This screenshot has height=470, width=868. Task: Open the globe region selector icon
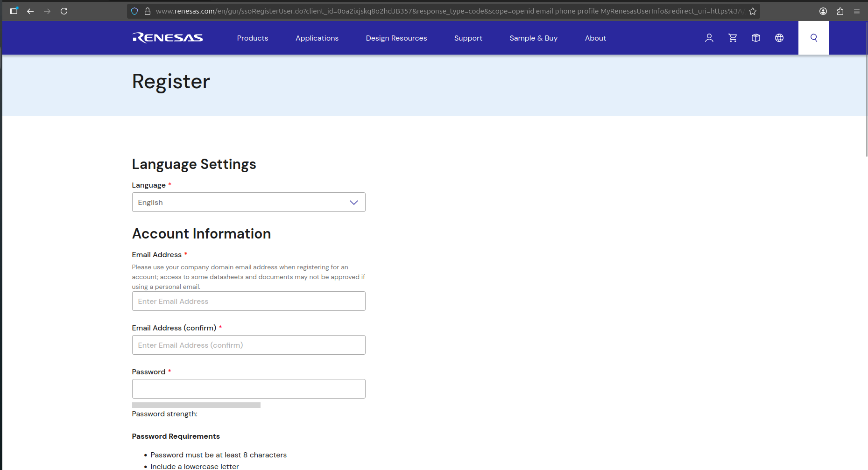(x=779, y=38)
